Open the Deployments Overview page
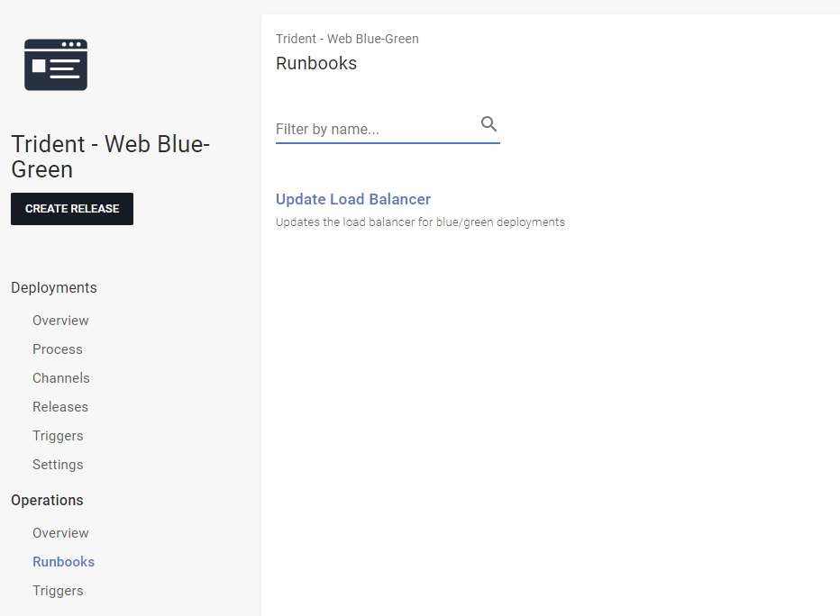 point(60,320)
